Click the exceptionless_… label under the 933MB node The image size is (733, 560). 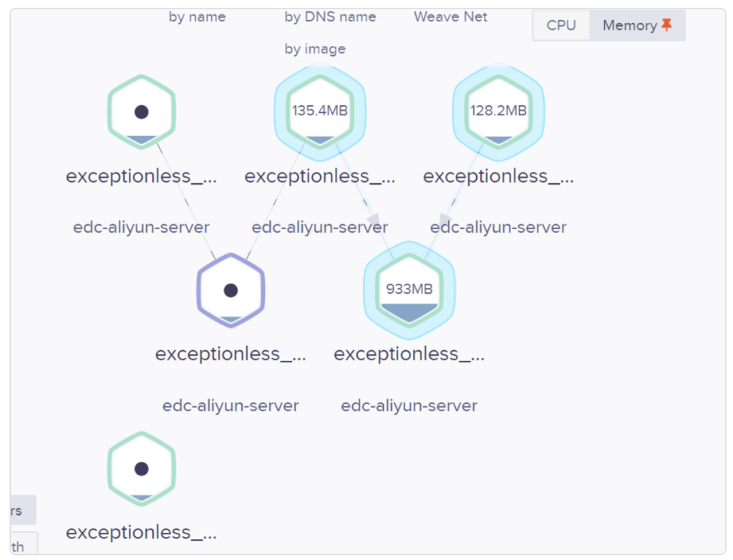[x=409, y=354]
